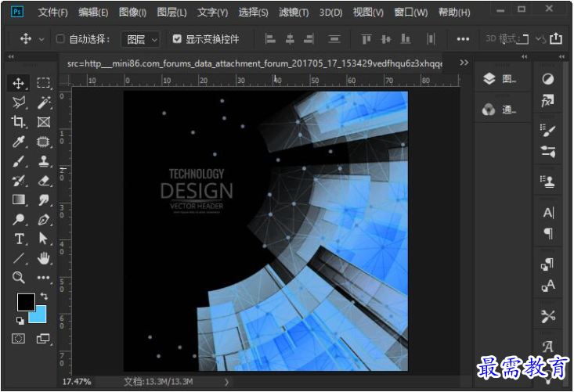
Task: Select the Brush tool
Action: click(x=18, y=161)
